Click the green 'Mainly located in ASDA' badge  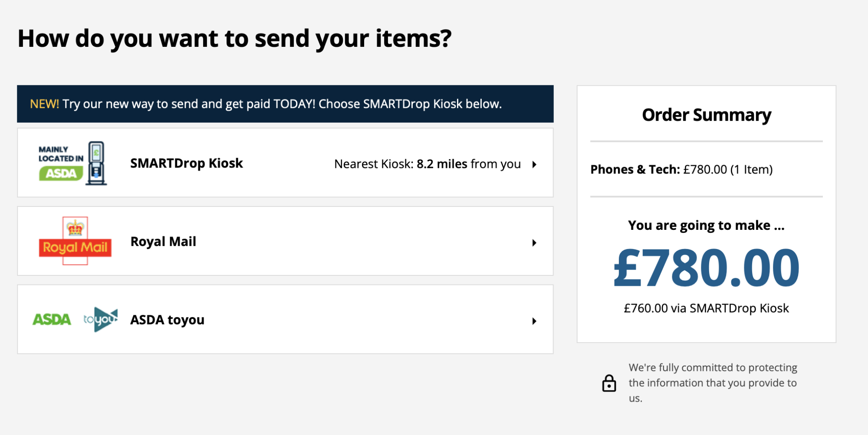[61, 173]
